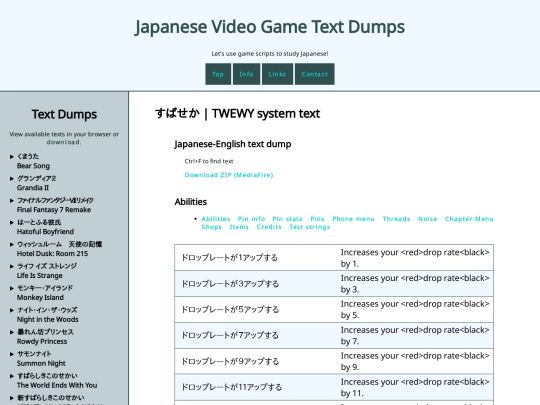Select the Hatoful Boyfriend title
Image resolution: width=540 pixels, height=405 pixels.
coord(45,227)
